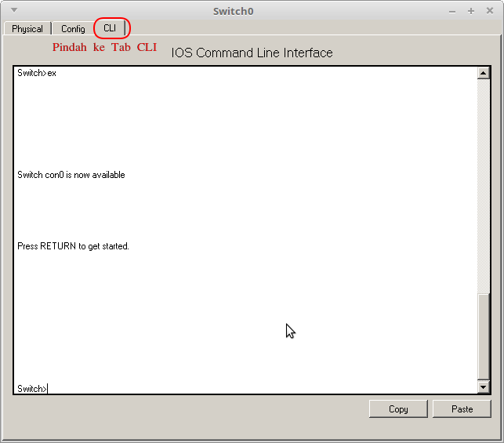The image size is (504, 443).
Task: Click the 'Press RETURN to get started.' line
Action: 73,246
